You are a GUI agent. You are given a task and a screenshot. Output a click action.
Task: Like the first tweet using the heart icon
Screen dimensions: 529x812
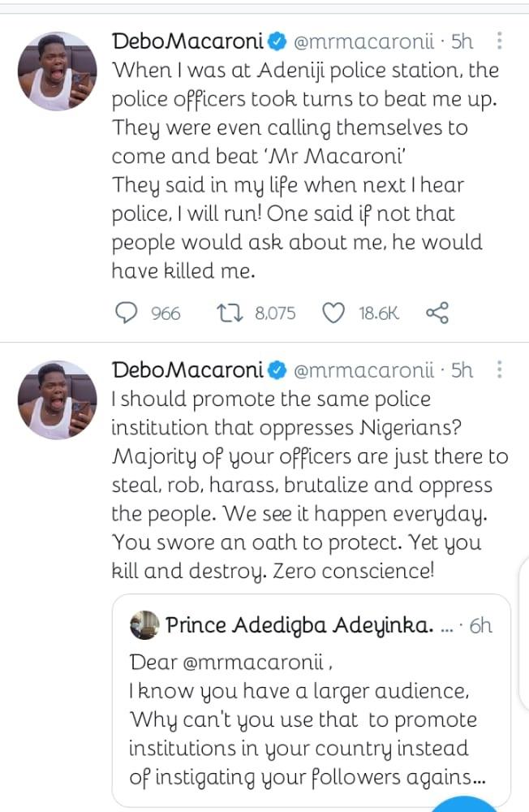pyautogui.click(x=333, y=312)
